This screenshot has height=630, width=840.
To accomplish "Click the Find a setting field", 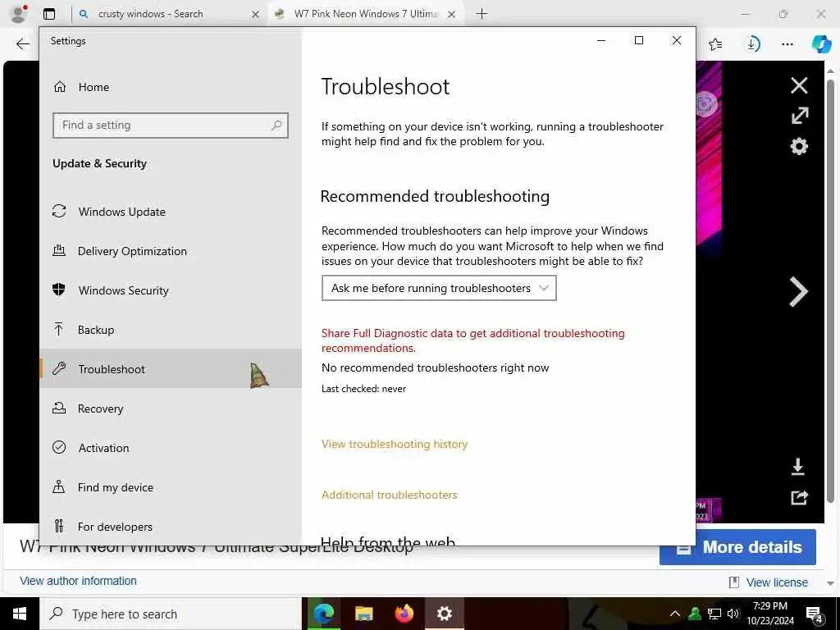I will (171, 126).
